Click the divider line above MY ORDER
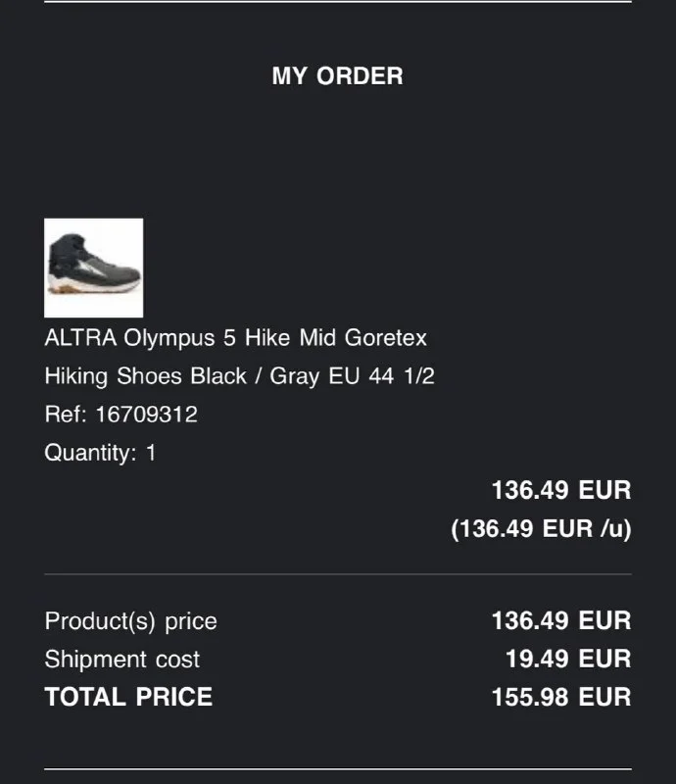Image resolution: width=676 pixels, height=784 pixels. click(x=337, y=2)
